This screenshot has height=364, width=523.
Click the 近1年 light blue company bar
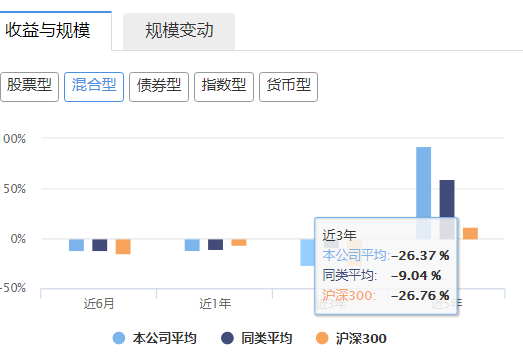click(192, 245)
